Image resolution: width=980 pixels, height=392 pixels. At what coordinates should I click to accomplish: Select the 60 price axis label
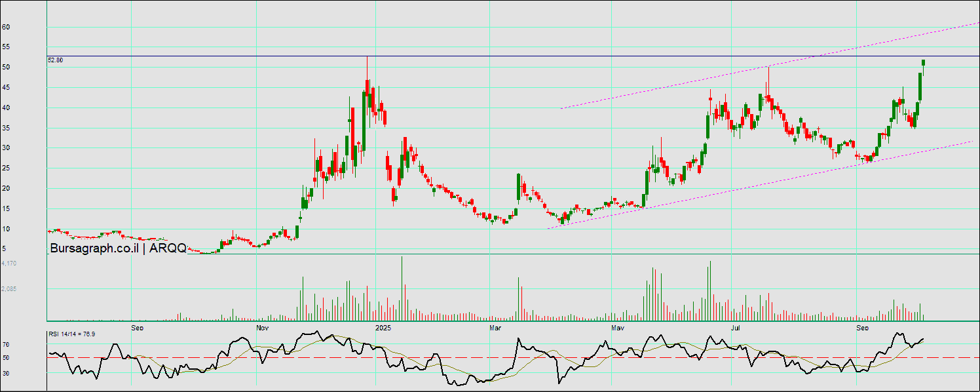tap(5, 27)
